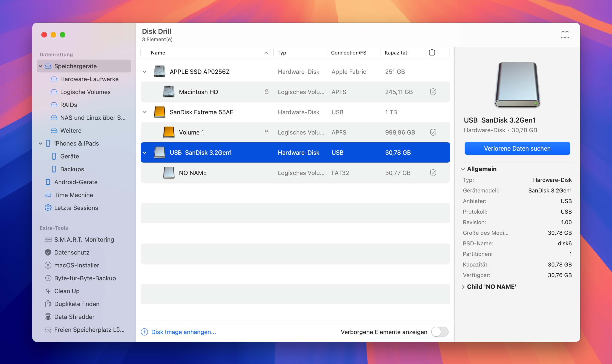Collapse the Allgemein details section
Screen dimensions: 612x364
(x=463, y=169)
